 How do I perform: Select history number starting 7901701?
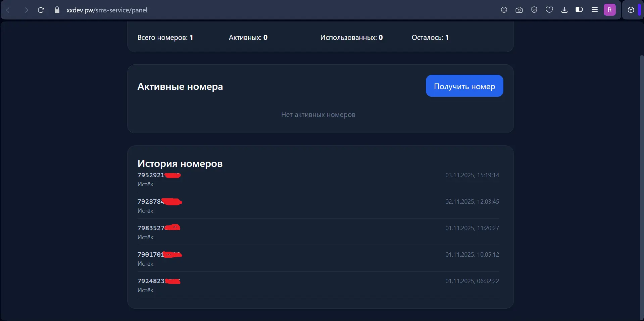coord(160,255)
